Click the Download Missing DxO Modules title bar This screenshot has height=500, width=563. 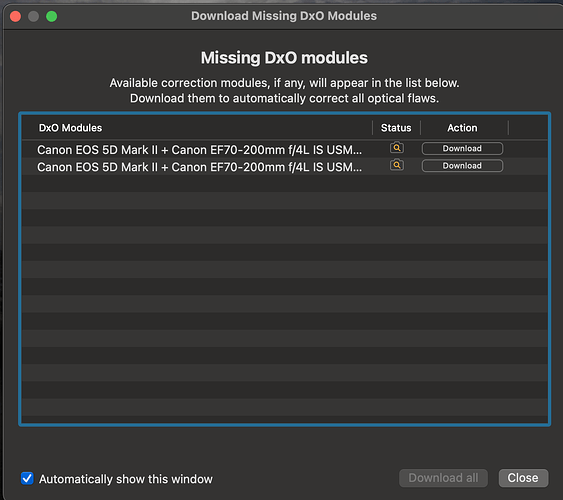coord(284,16)
